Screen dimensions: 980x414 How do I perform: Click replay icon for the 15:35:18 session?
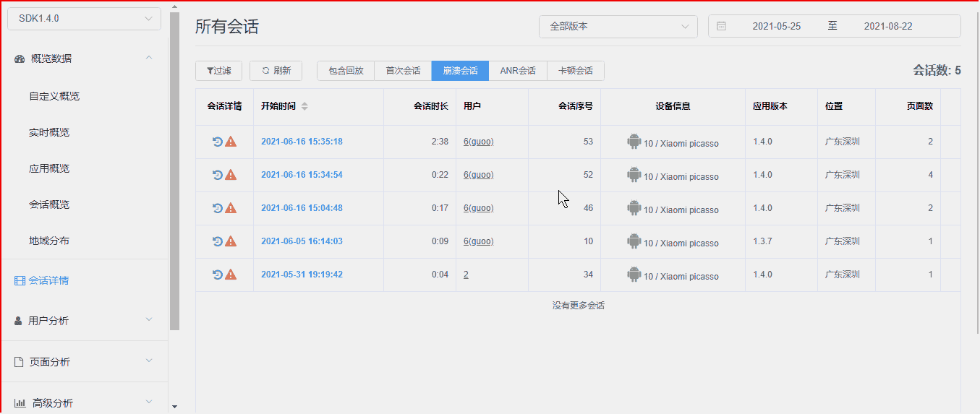pos(217,142)
